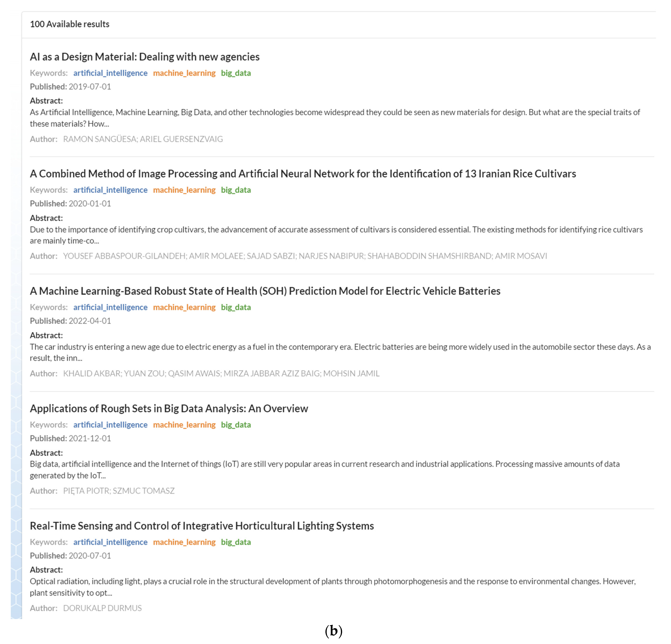The height and width of the screenshot is (644, 671).
Task: Click artificial_intelligence keyword under AI Design Material paper
Action: (x=110, y=73)
